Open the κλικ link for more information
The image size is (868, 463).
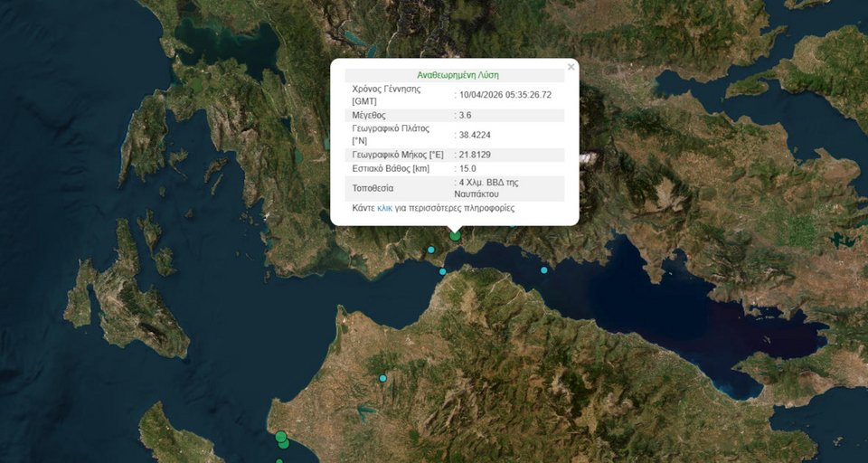coord(384,208)
